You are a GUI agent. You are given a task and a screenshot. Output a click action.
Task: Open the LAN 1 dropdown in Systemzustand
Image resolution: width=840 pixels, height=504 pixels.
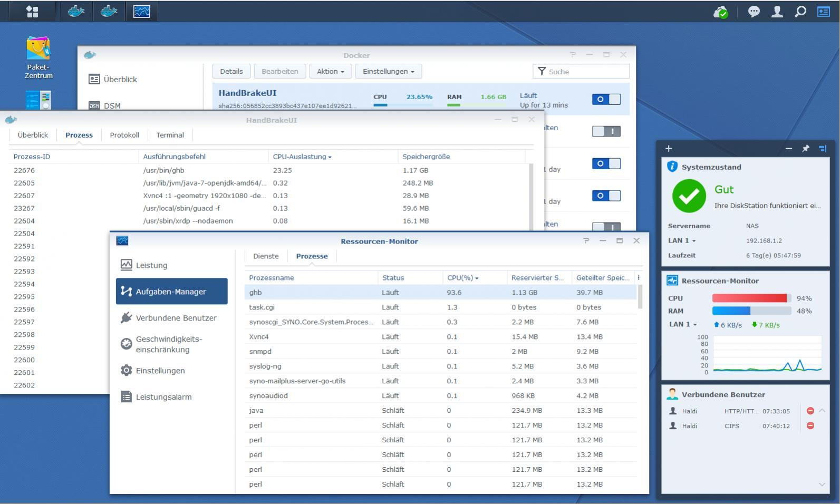point(682,240)
